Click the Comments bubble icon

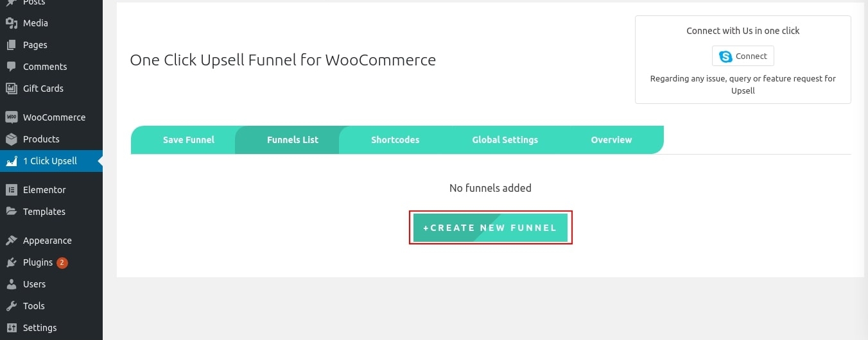[11, 67]
